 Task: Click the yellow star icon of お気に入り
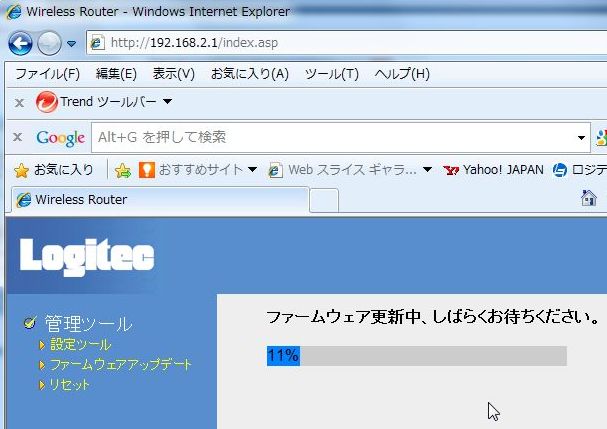[x=21, y=171]
